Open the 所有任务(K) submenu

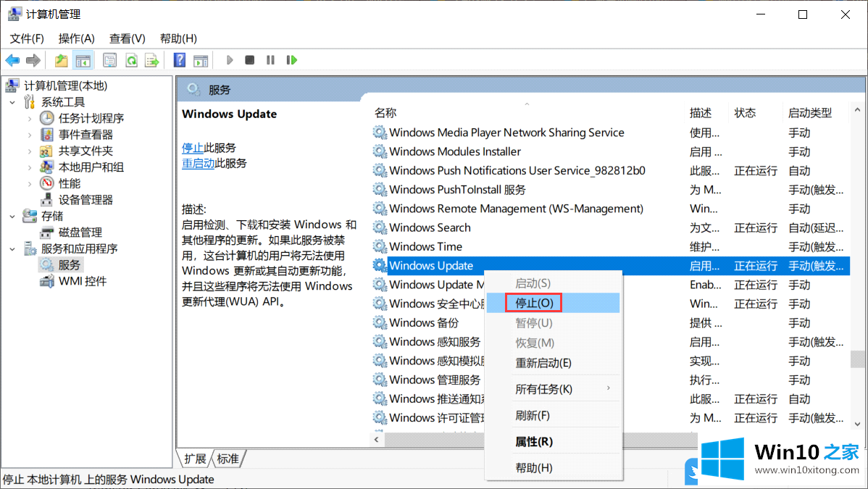pos(554,389)
